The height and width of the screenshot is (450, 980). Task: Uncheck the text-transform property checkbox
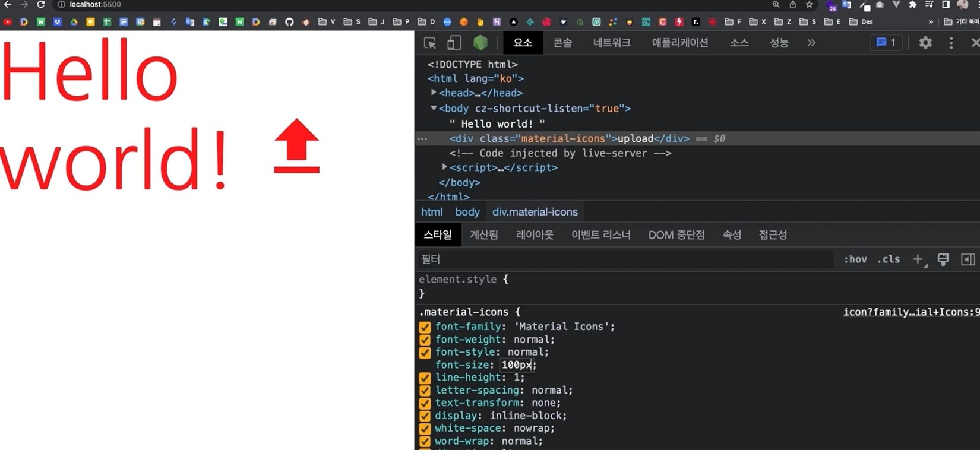click(425, 403)
